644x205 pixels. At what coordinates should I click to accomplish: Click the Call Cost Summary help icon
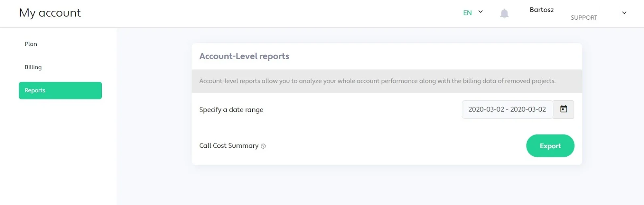click(x=263, y=146)
